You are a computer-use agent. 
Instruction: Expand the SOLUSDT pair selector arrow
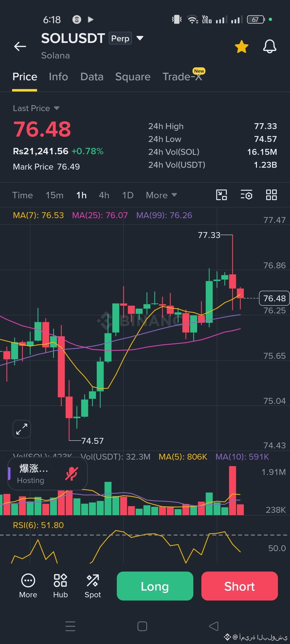click(x=140, y=38)
